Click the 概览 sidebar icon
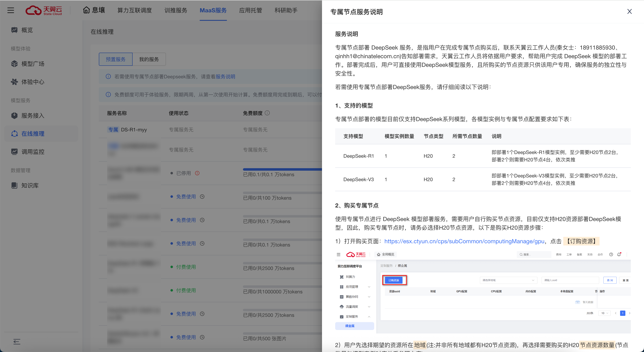The height and width of the screenshot is (352, 644). tap(14, 30)
